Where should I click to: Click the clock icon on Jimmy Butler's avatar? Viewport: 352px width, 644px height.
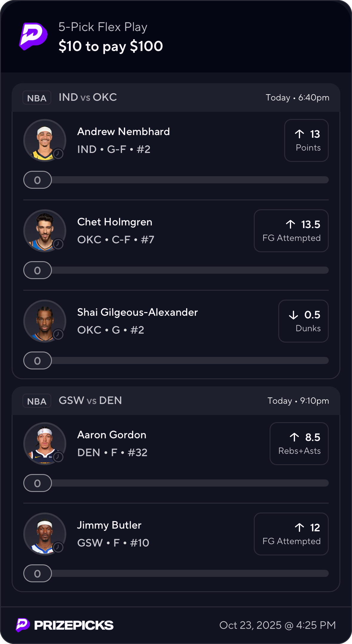pos(58,547)
